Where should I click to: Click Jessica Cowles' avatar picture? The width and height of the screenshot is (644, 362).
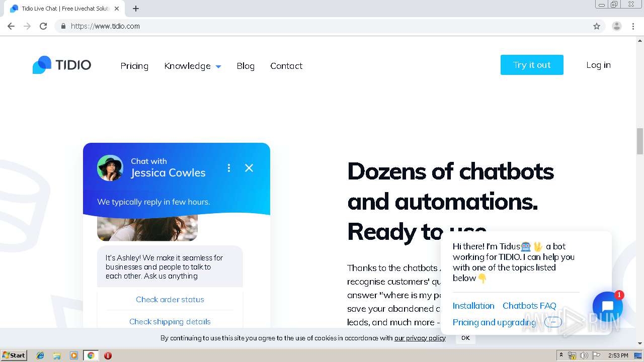point(110,168)
